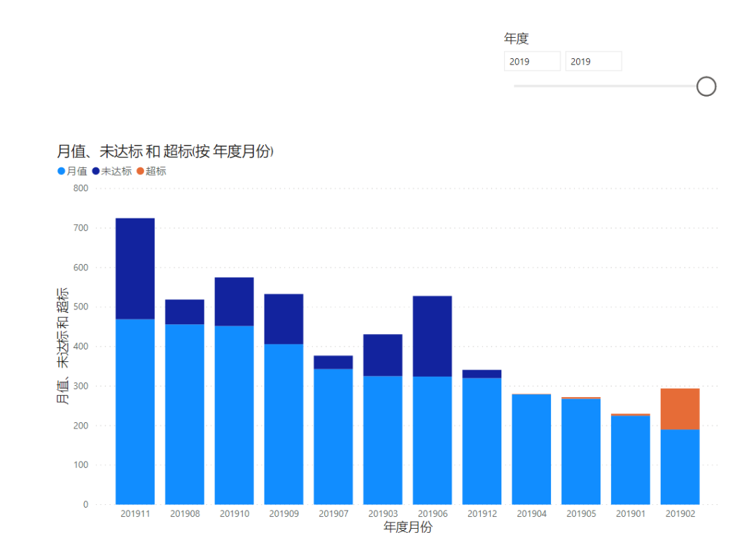Screen dimensions: 756x542
Task: Click the x-axis label 201902
Action: 680,514
